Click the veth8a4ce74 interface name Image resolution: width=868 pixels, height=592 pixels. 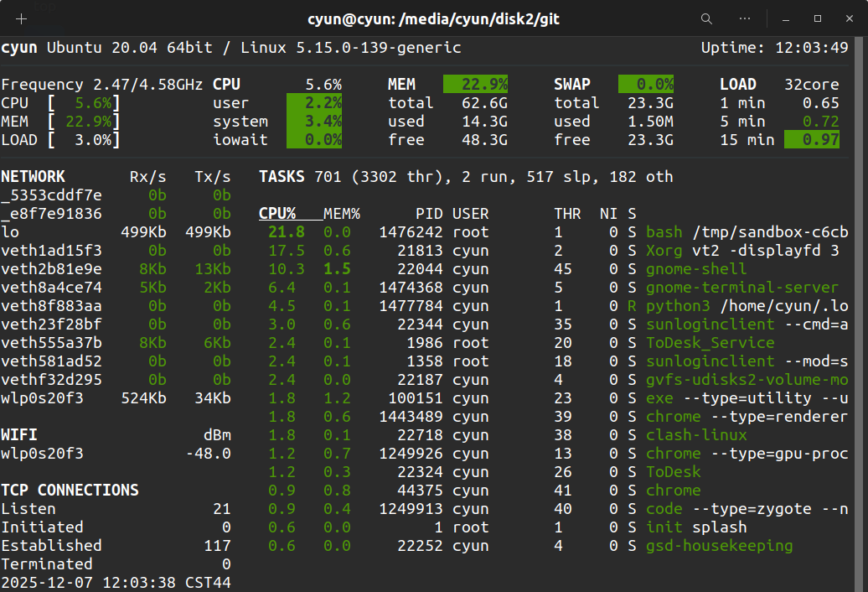(51, 288)
